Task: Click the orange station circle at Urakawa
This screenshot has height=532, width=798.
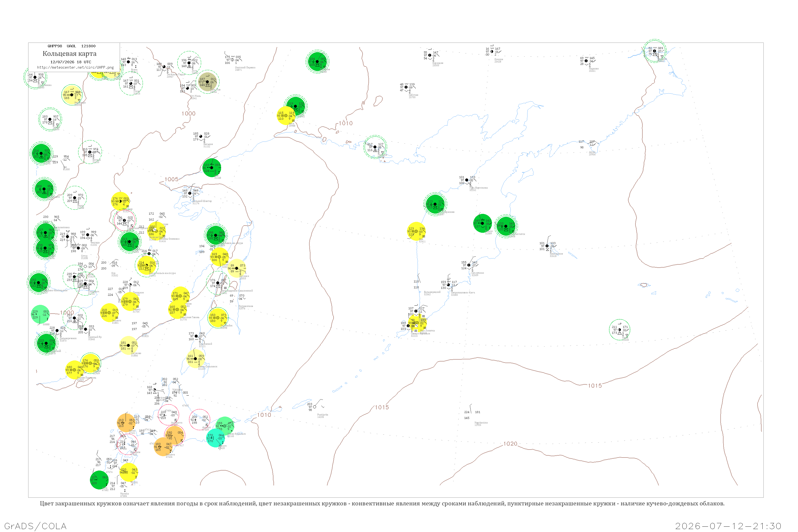Action: pos(163,447)
